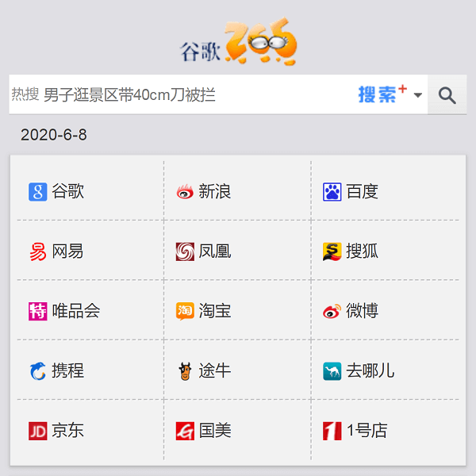Click the date text 2020-6-8
The width and height of the screenshot is (476, 476).
pyautogui.click(x=54, y=135)
